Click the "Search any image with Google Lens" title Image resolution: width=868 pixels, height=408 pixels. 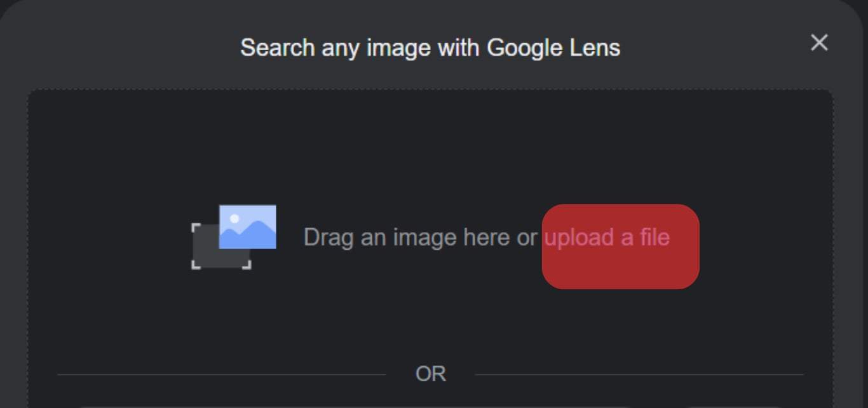430,48
